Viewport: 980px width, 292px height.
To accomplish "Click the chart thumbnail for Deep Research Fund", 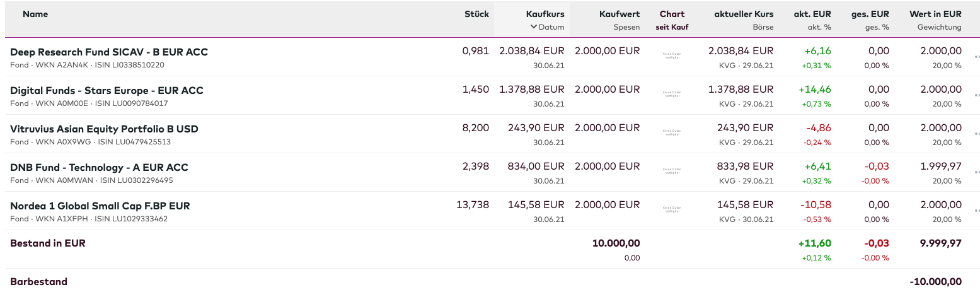I will 672,55.
